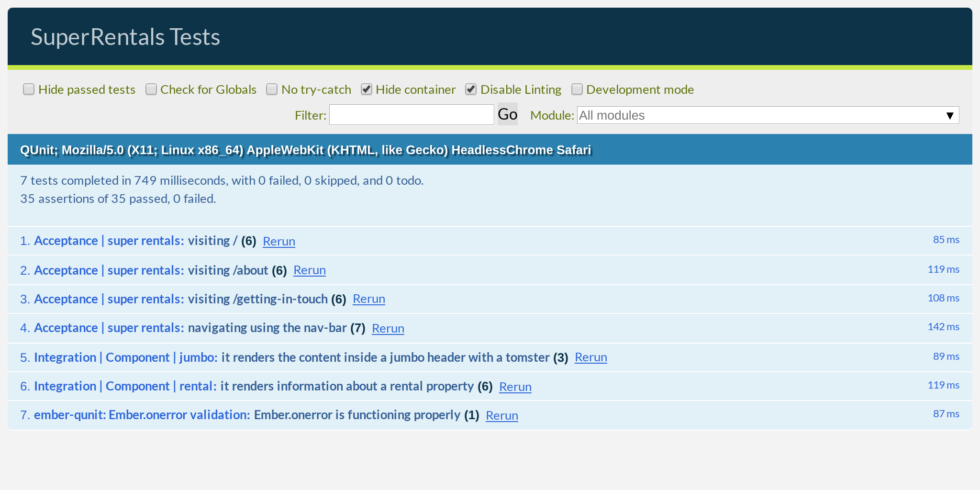Click the '142 ms' runtime value
Image resolution: width=980 pixels, height=490 pixels.
coord(943,327)
